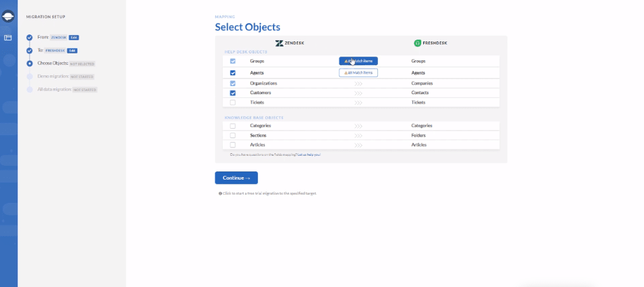Click the FRESHDESK tag in sidebar
Viewport: 644px width, 287px height.
point(55,50)
